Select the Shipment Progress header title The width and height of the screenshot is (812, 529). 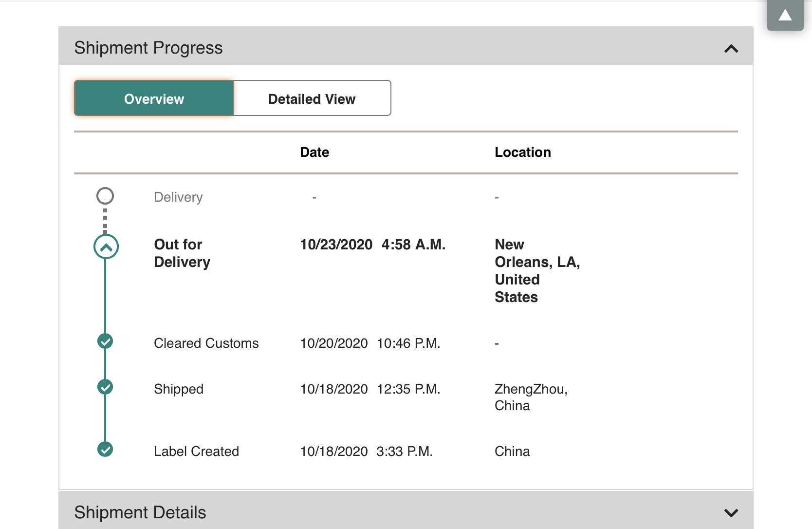pyautogui.click(x=148, y=48)
